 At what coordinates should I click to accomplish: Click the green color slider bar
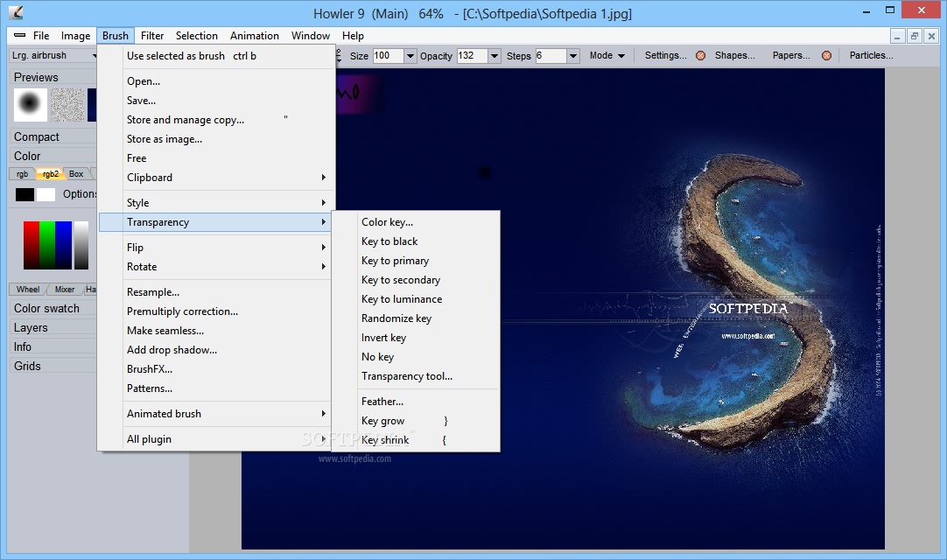click(47, 245)
